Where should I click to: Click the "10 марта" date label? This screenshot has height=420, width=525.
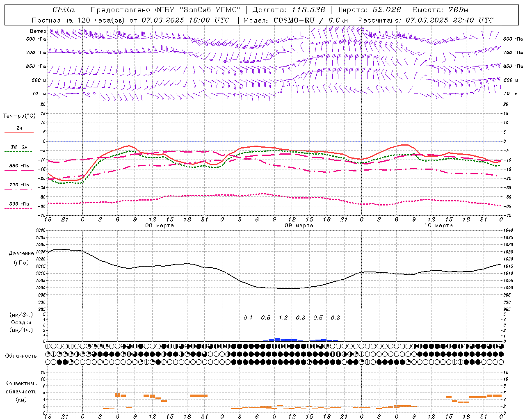438,226
